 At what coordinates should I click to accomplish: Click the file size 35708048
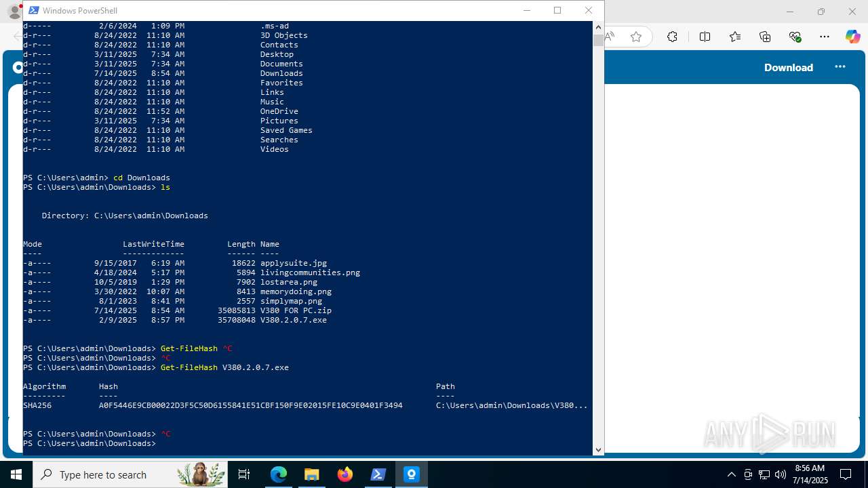click(237, 320)
